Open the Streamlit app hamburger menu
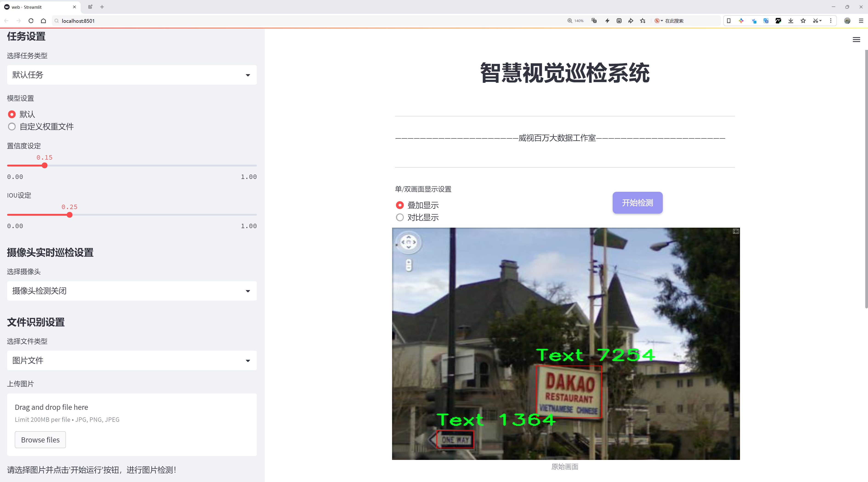868x482 pixels. [x=856, y=40]
